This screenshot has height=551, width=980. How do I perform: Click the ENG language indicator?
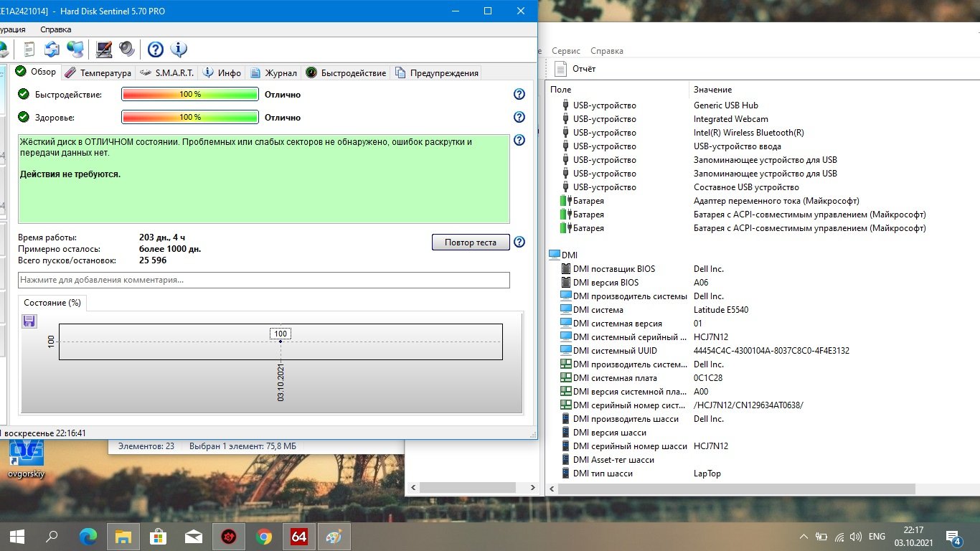pos(877,536)
